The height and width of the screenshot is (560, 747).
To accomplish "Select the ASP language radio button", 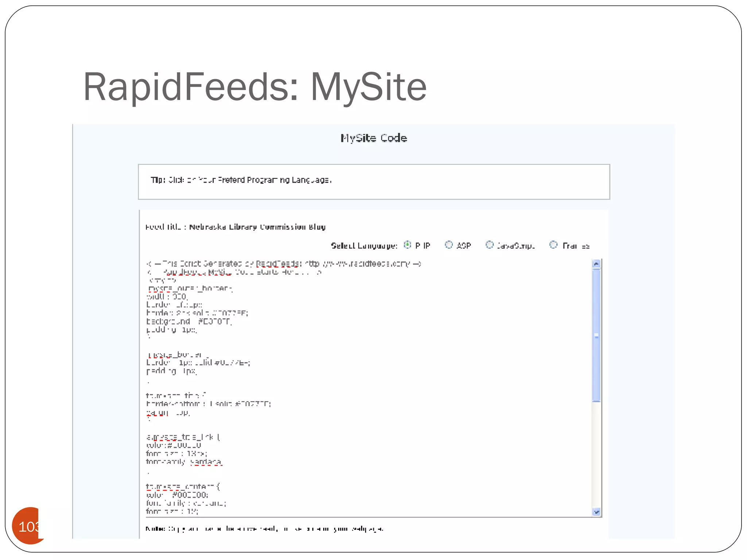I will (449, 245).
